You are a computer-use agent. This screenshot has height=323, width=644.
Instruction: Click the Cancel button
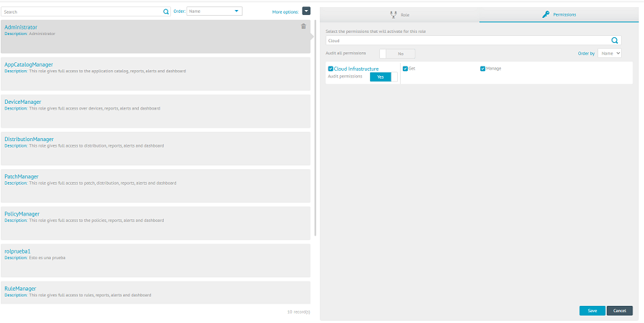(x=620, y=311)
